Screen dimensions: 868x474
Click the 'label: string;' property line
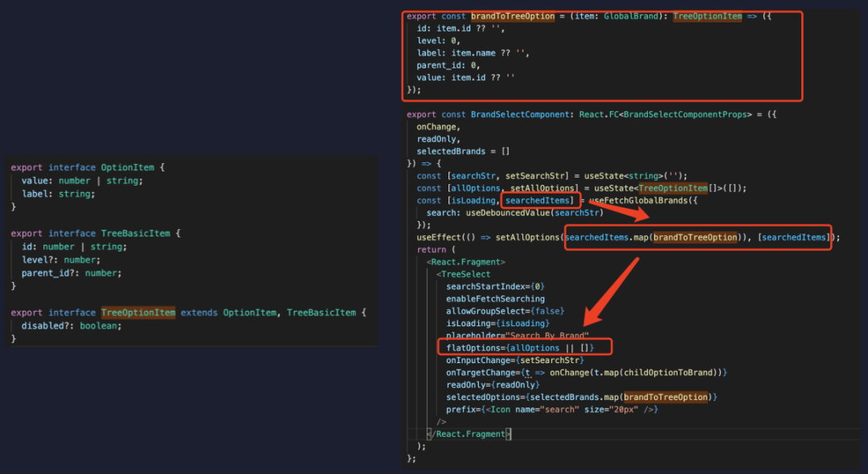click(58, 194)
